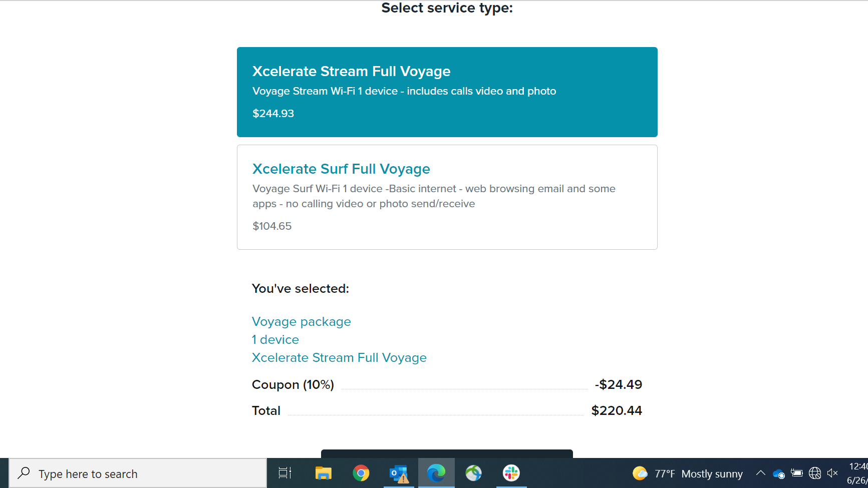Click the OneDrive cloud tray icon
Viewport: 868px width, 488px height.
click(x=778, y=473)
